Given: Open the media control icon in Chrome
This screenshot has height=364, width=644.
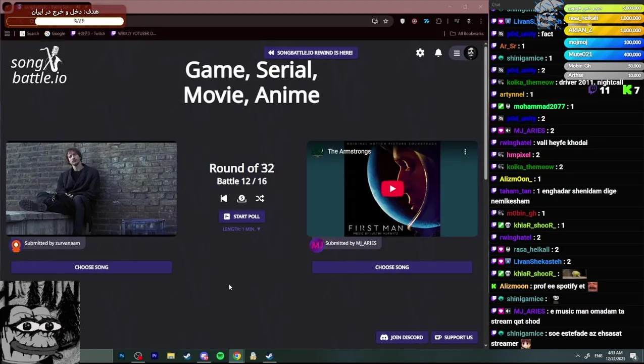Looking at the screenshot, I should [457, 21].
